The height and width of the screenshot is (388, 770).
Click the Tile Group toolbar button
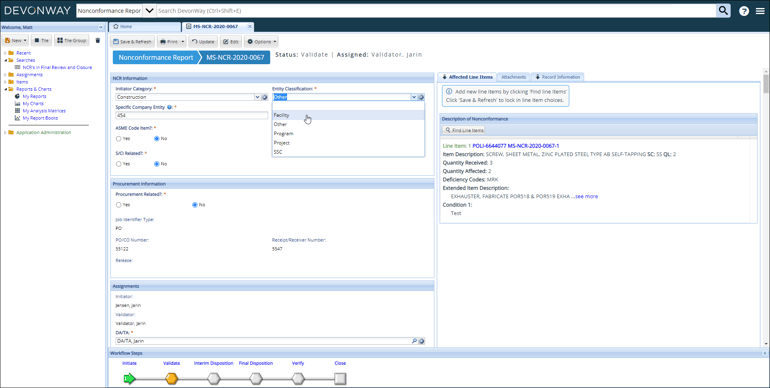click(71, 40)
